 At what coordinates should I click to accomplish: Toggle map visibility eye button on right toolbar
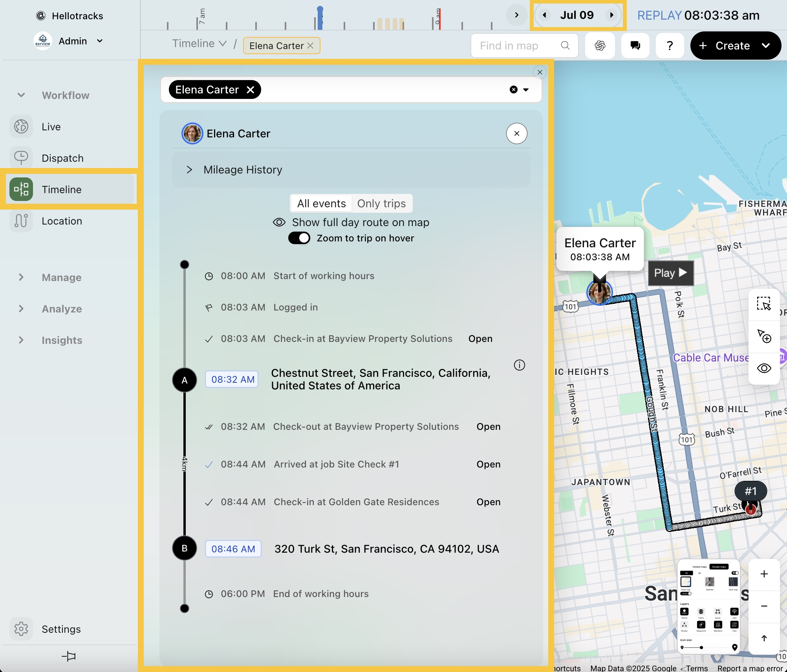pyautogui.click(x=764, y=368)
